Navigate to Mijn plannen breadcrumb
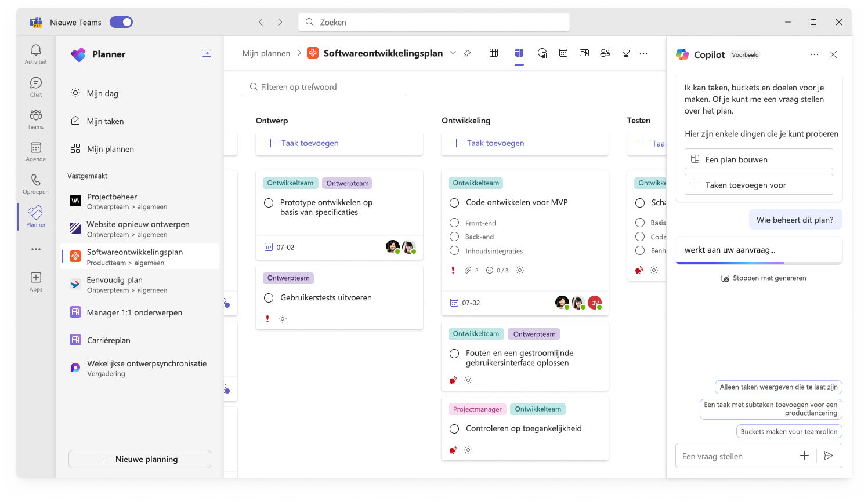Image resolution: width=868 pixels, height=502 pixels. click(266, 53)
